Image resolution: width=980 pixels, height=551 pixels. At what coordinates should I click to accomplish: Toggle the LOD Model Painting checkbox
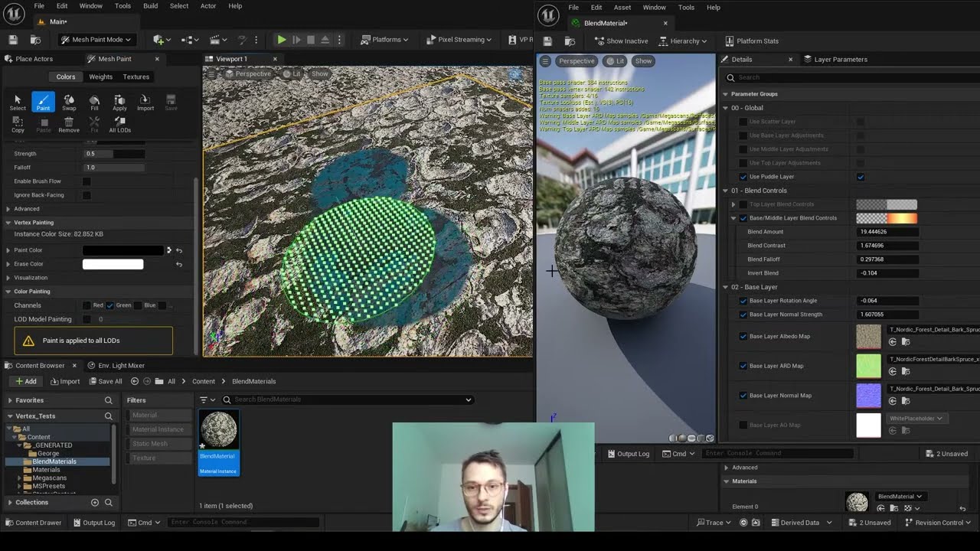point(87,319)
